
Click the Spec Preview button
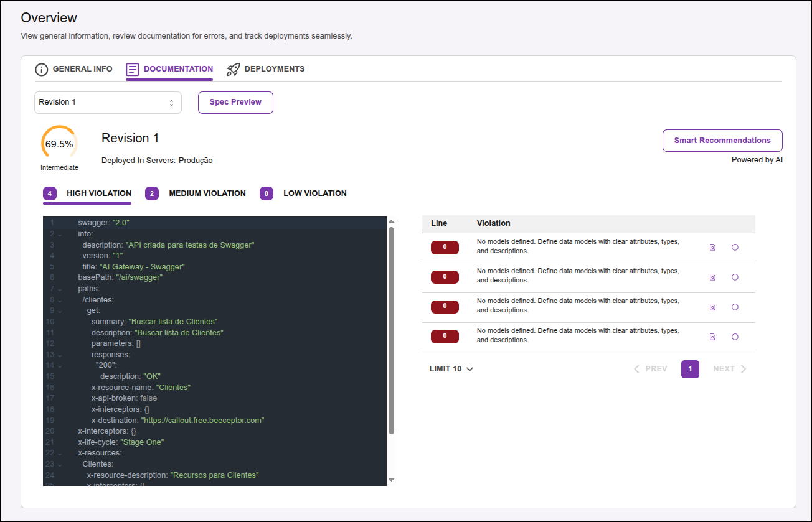tap(235, 102)
